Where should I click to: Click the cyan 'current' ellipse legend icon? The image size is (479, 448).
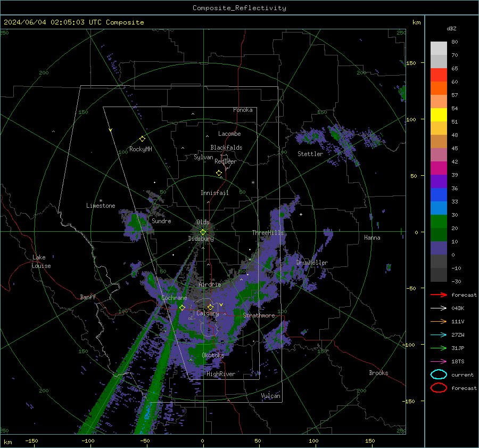click(439, 374)
